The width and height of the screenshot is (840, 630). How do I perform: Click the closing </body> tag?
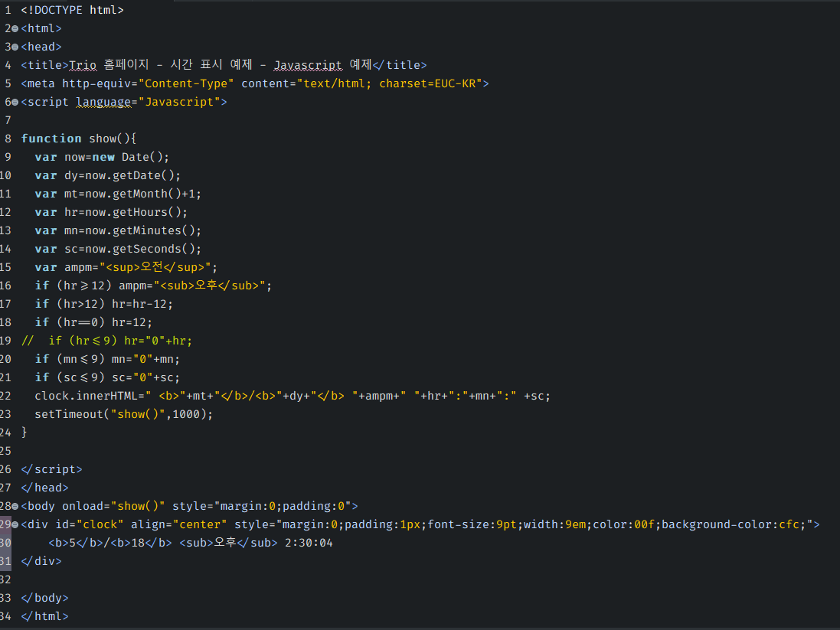pyautogui.click(x=45, y=599)
